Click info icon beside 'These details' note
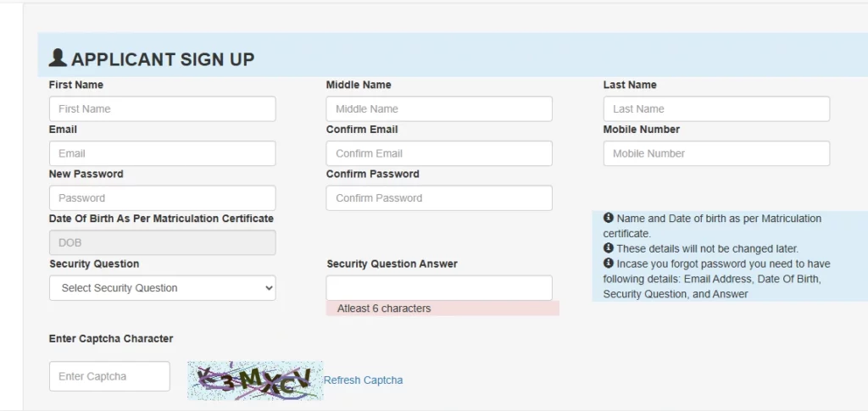The width and height of the screenshot is (868, 411). click(609, 247)
